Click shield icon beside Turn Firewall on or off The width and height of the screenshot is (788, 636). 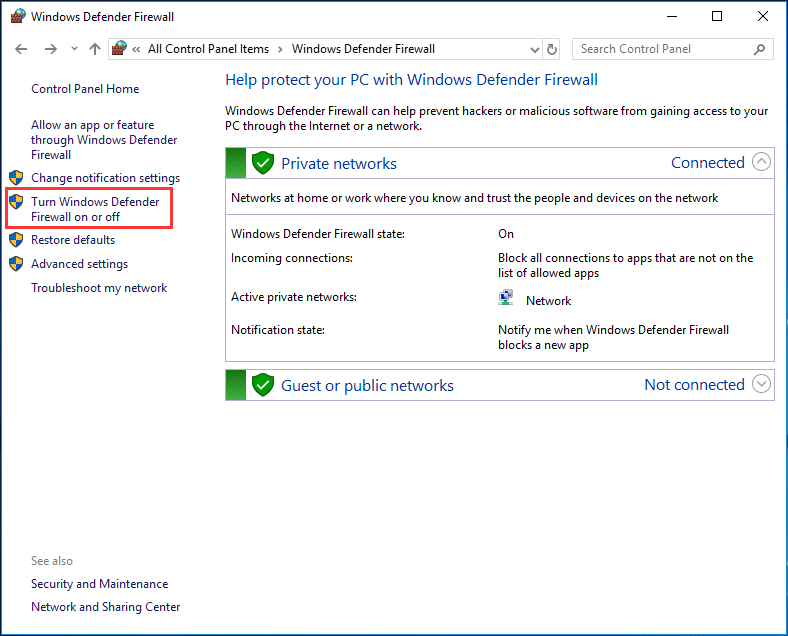pyautogui.click(x=16, y=201)
